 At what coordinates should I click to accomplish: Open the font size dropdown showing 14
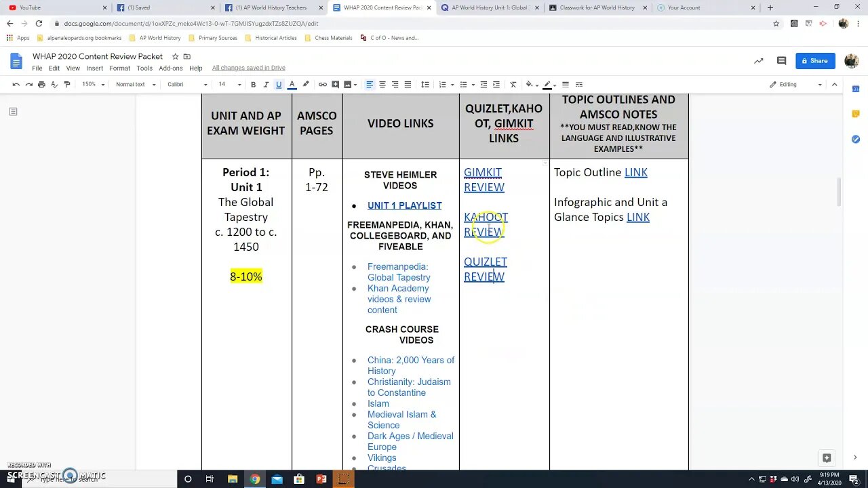[x=229, y=85]
